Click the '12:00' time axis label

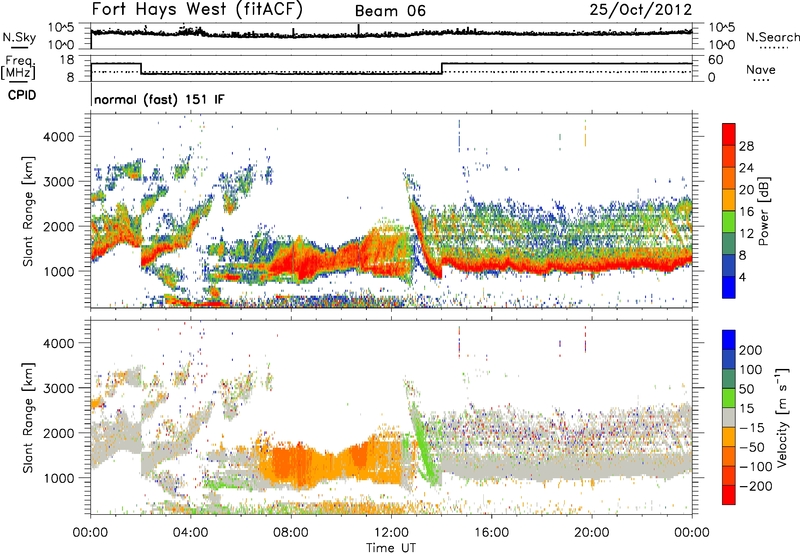click(x=391, y=533)
